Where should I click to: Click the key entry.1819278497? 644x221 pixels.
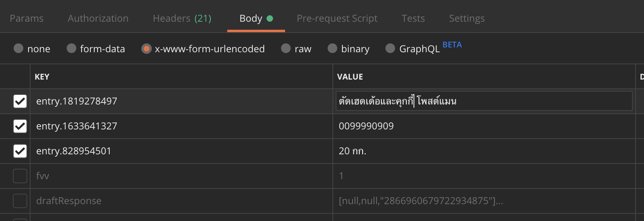[77, 101]
